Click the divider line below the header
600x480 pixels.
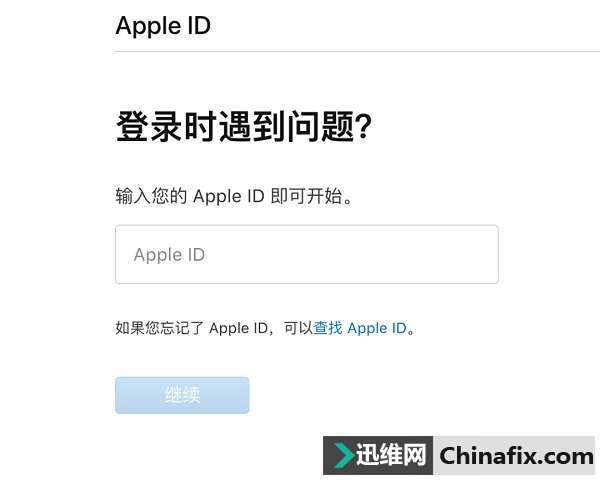(357, 51)
